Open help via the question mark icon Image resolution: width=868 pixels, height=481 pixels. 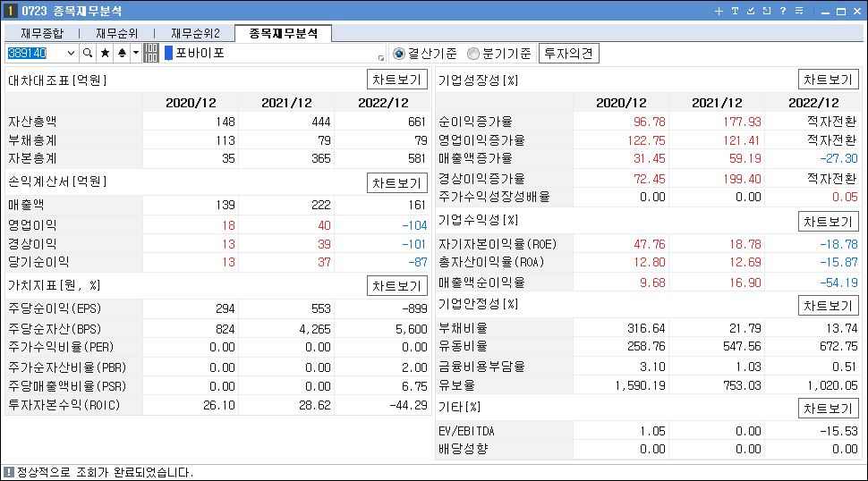point(783,11)
